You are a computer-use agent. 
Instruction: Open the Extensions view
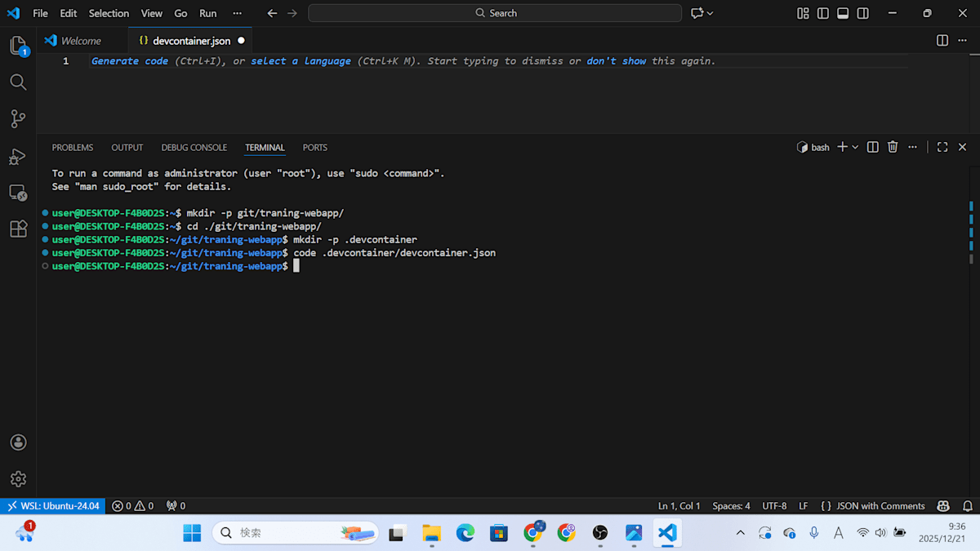click(18, 229)
